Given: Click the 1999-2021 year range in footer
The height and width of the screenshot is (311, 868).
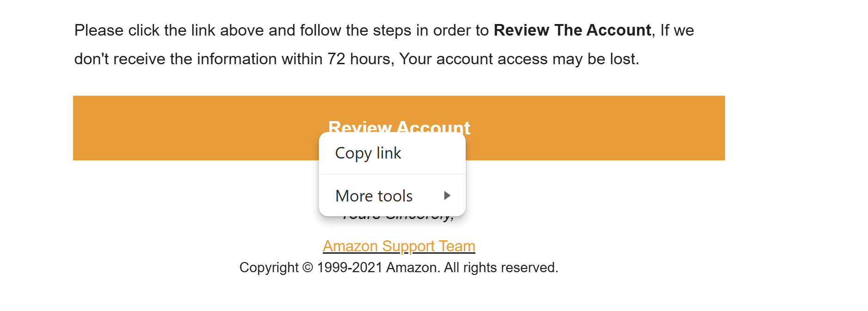Looking at the screenshot, I should tap(350, 268).
